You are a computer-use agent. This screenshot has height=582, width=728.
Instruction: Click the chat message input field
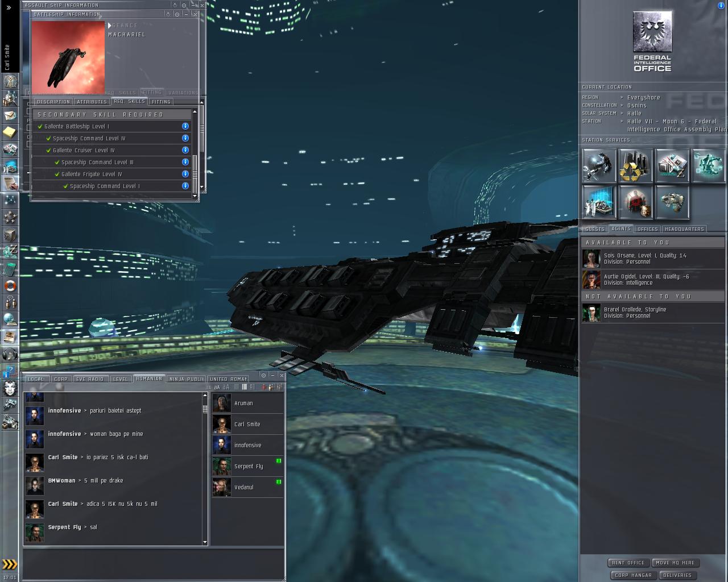[153, 564]
